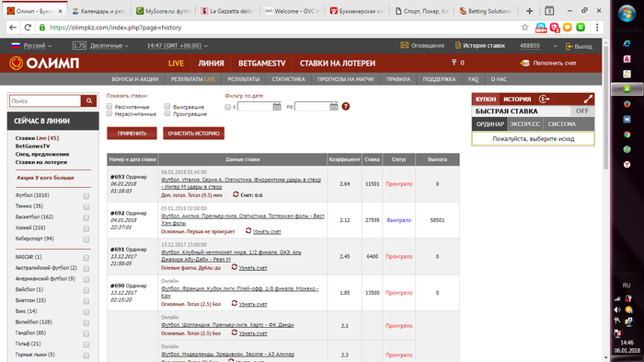Expand the coupon panel with arrows icon
Image resolution: width=644 pixels, height=362 pixels.
pos(588,99)
